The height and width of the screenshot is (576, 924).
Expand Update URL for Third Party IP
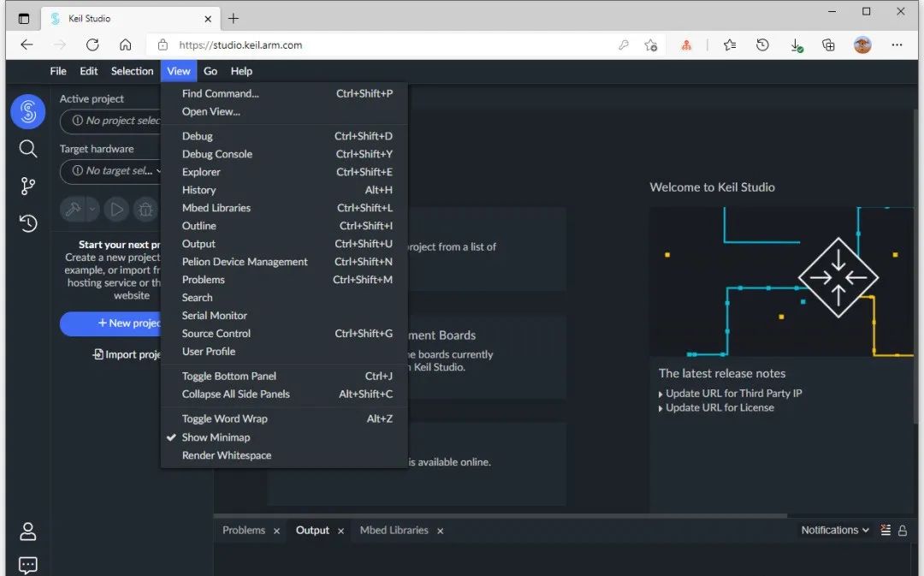click(730, 393)
